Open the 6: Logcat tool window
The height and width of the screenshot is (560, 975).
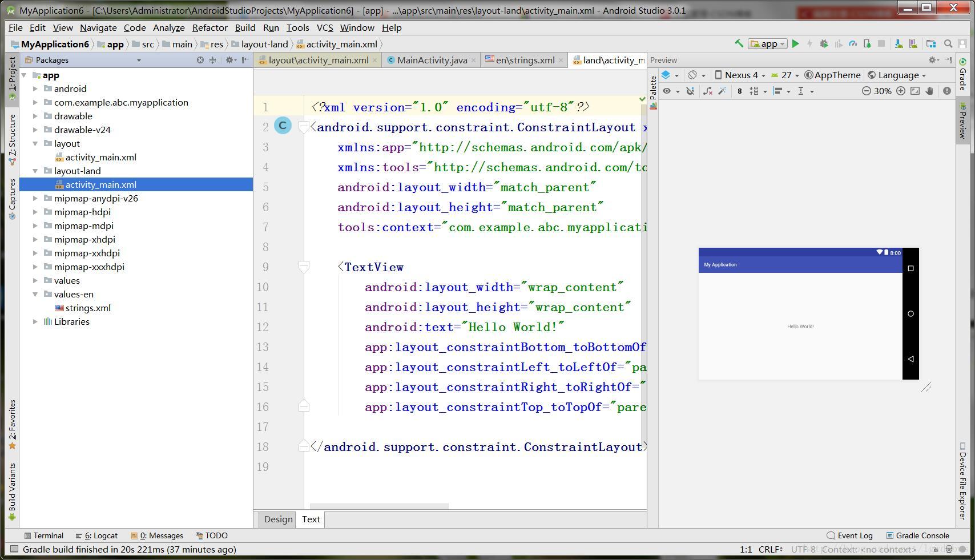[x=96, y=535]
